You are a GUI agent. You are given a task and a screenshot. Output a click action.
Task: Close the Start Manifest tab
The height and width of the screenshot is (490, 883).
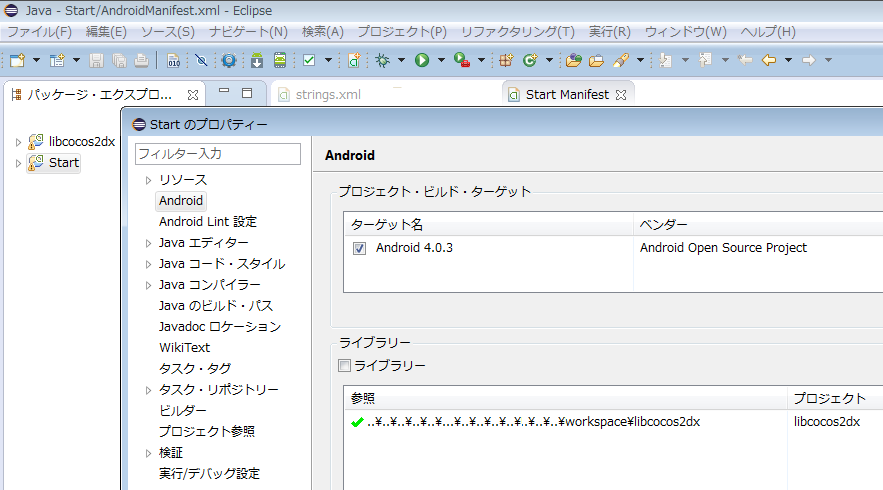click(x=621, y=95)
